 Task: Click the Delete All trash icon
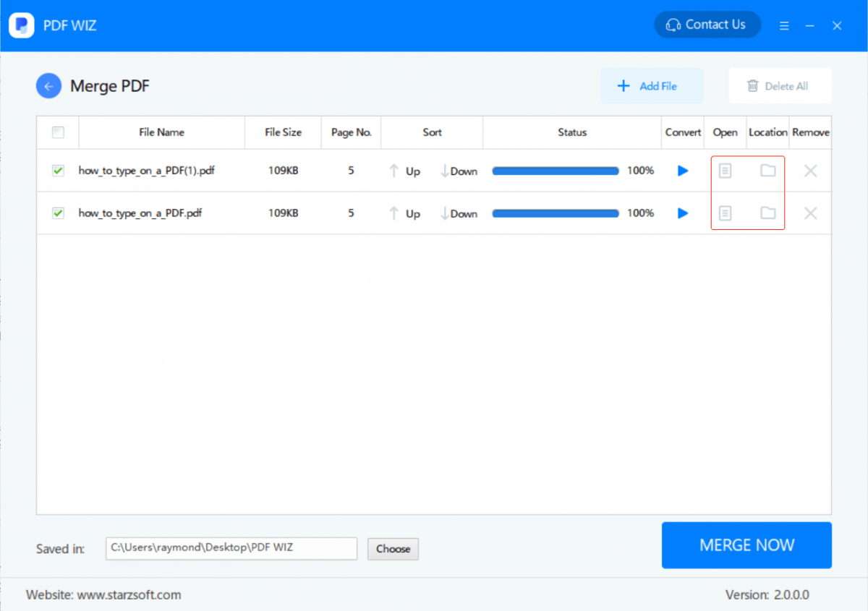click(754, 85)
